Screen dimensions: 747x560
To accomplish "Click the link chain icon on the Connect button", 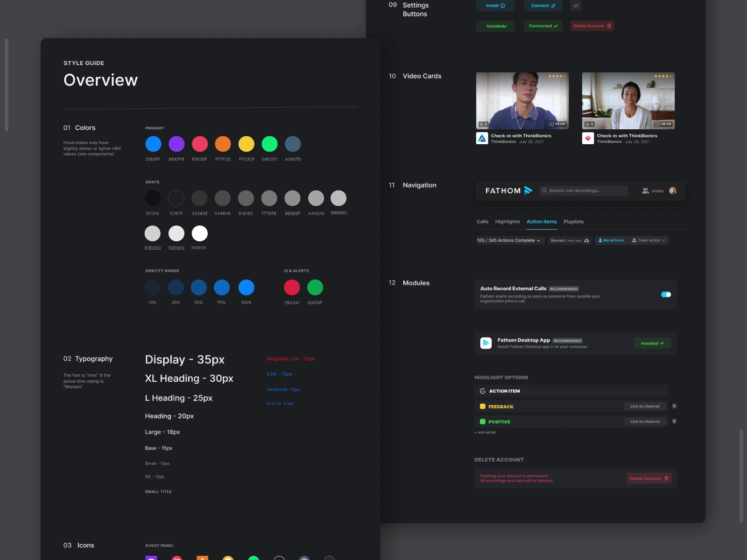I will [553, 6].
